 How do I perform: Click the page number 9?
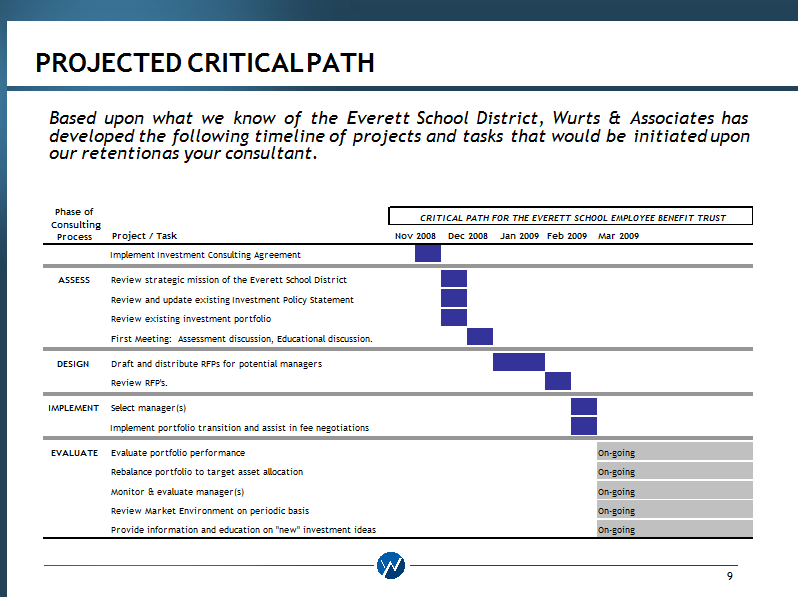[730, 576]
